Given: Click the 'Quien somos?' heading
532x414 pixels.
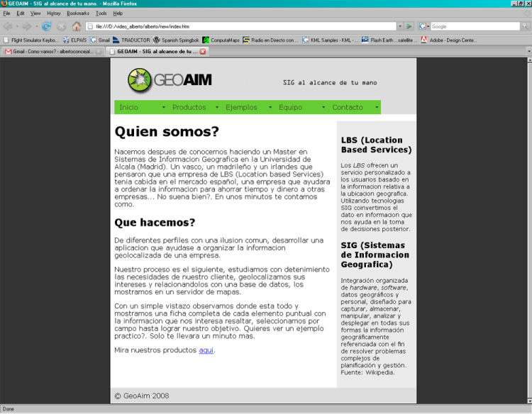Looking at the screenshot, I should [167, 132].
